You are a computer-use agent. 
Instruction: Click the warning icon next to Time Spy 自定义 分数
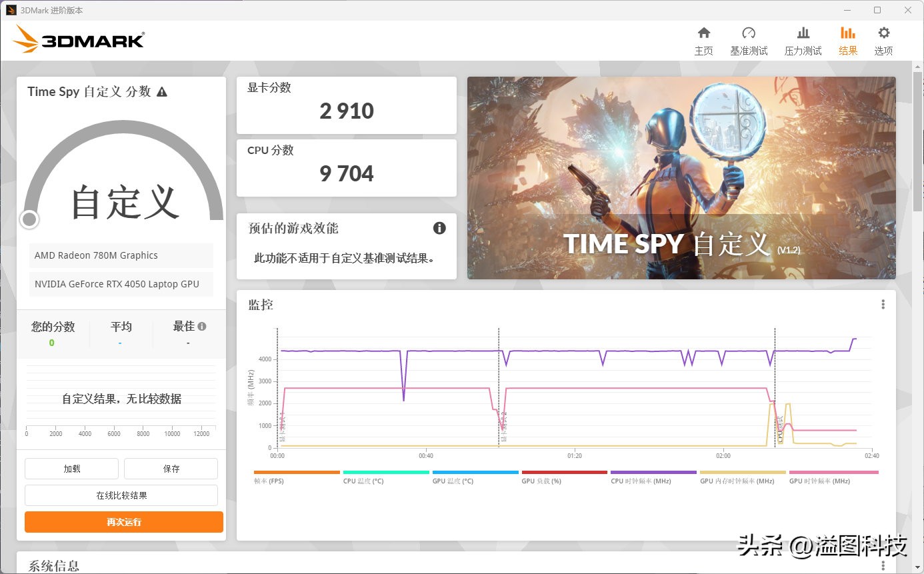click(x=160, y=92)
